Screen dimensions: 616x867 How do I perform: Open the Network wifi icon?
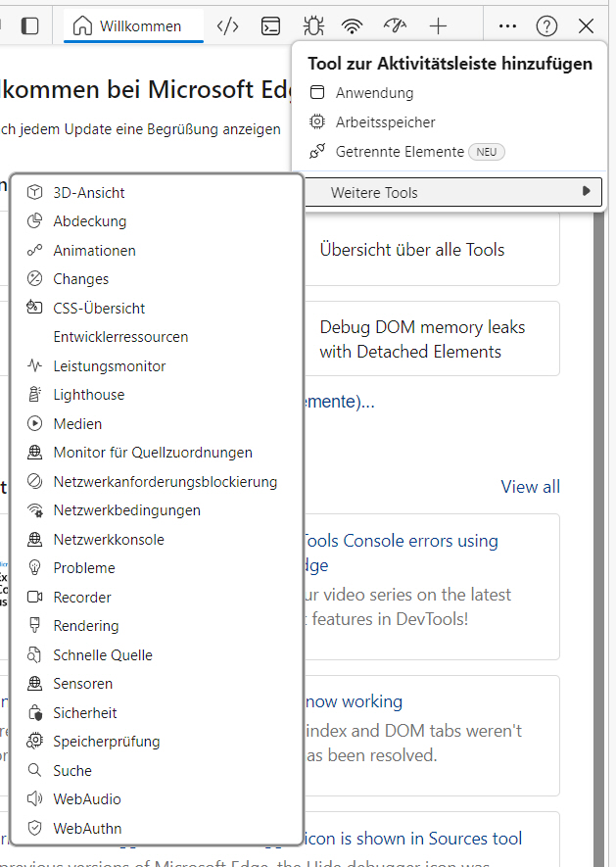point(353,26)
